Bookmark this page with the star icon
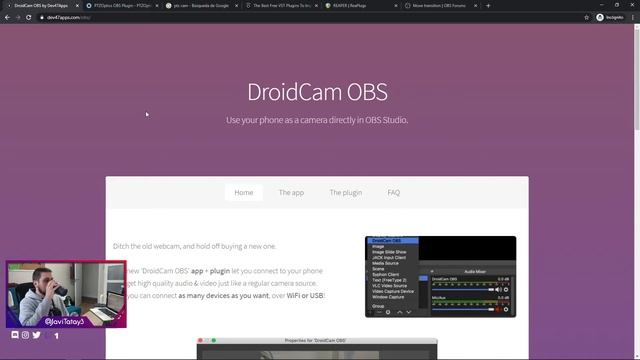Screen dimensions: 640x360 (587, 18)
